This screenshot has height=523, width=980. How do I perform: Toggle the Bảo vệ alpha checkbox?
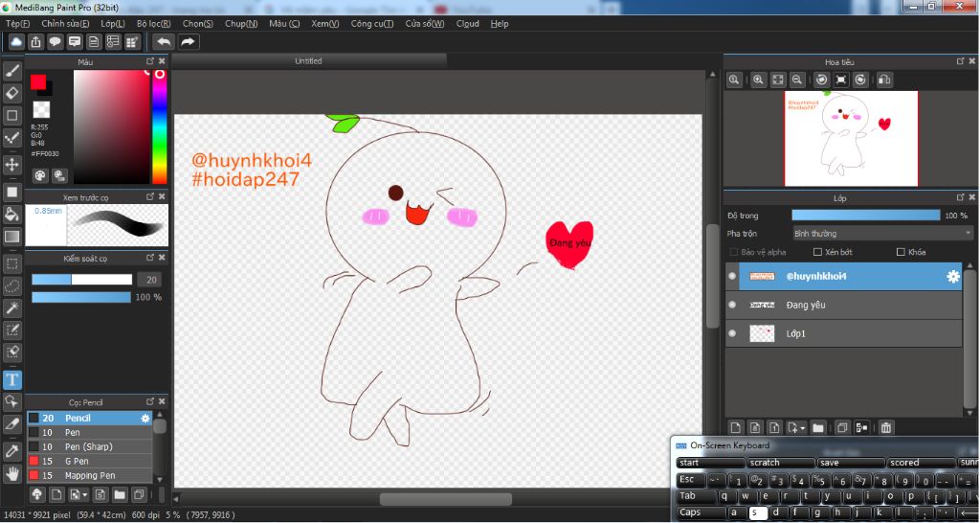734,252
